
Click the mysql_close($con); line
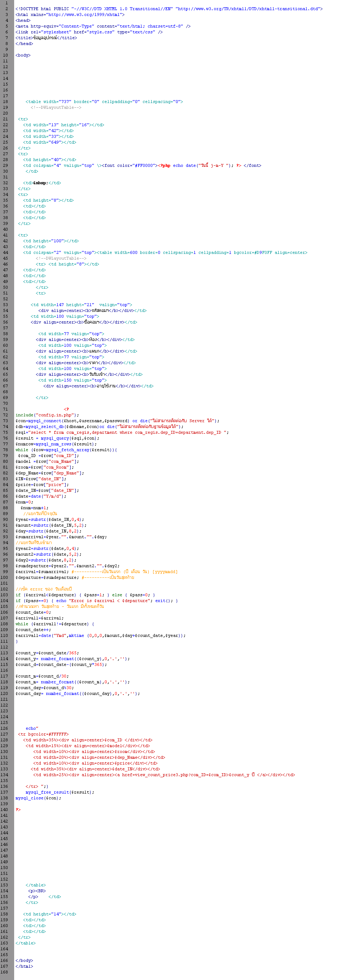pyautogui.click(x=38, y=798)
